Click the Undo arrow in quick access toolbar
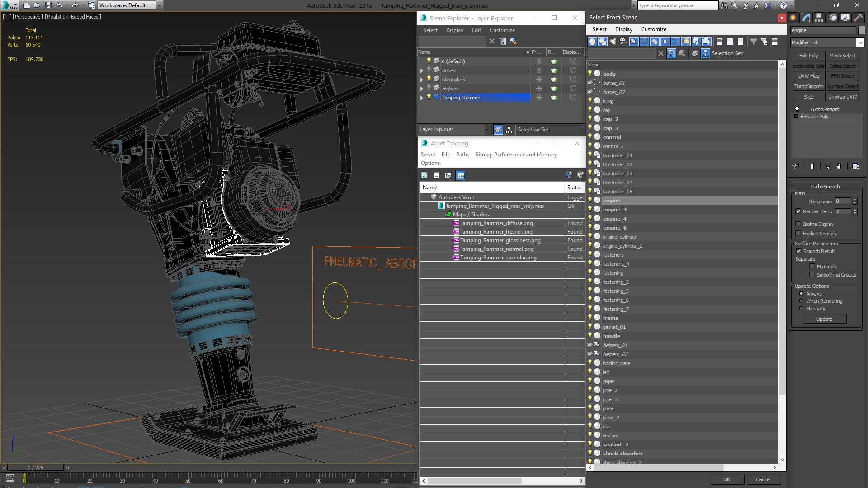 tap(59, 5)
